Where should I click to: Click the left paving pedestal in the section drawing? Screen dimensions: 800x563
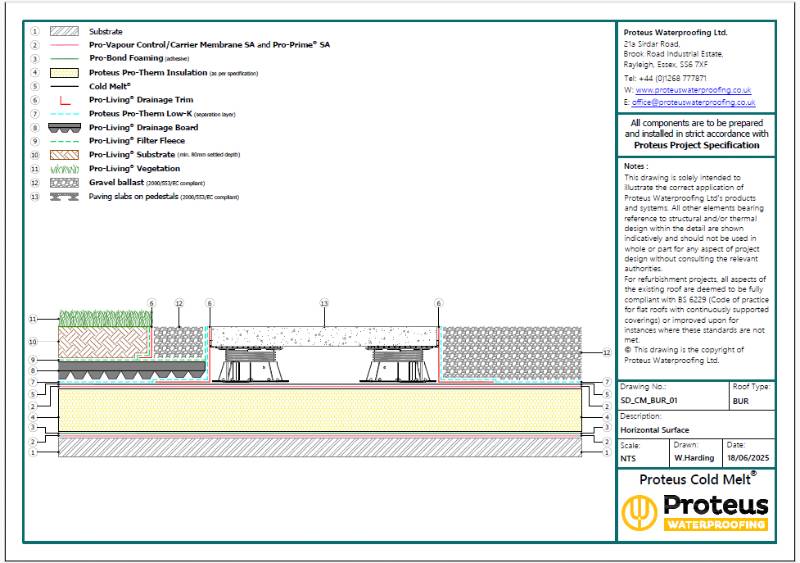click(x=252, y=365)
